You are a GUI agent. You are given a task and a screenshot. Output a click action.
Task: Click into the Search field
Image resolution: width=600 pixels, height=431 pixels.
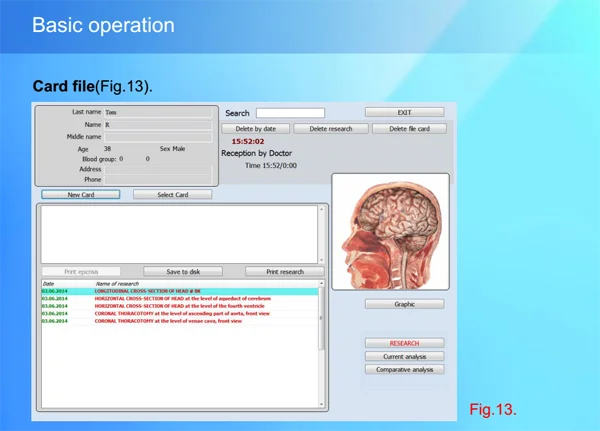coord(290,113)
